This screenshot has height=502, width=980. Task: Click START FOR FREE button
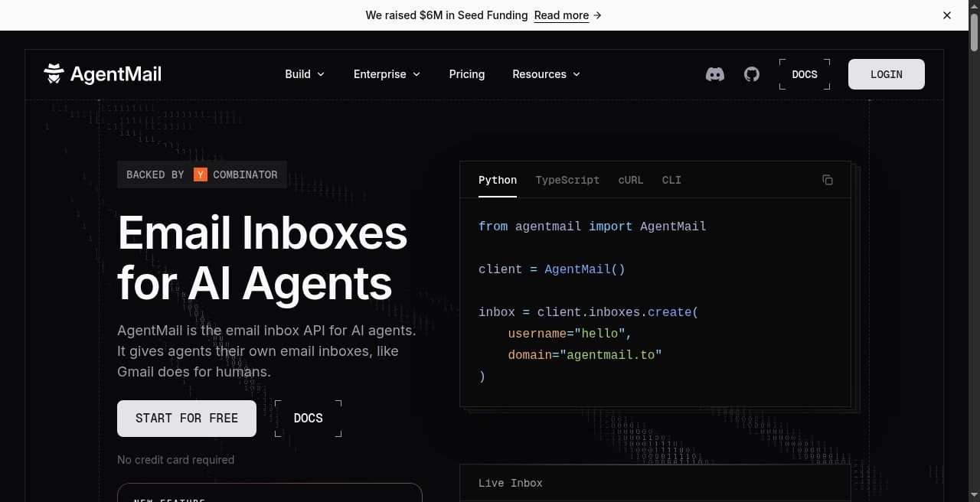187,419
